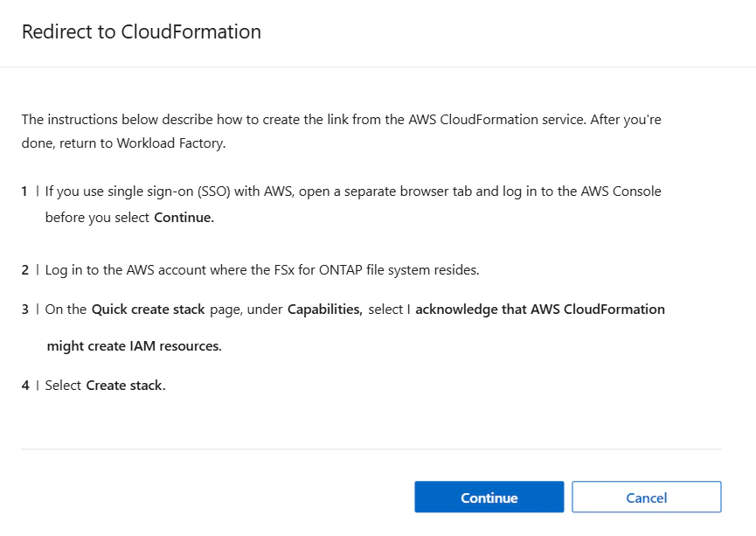Click the 'Select Create stack.' step text
This screenshot has width=756, height=536.
pos(105,386)
